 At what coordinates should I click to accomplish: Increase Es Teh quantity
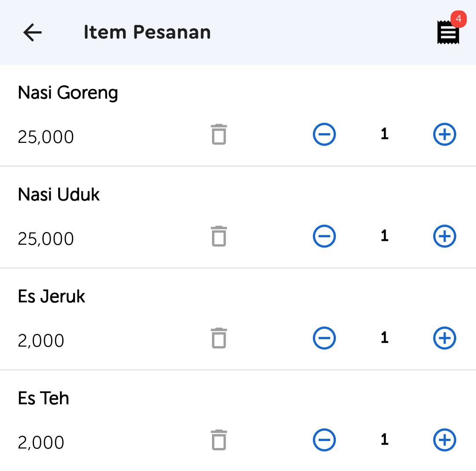(444, 440)
